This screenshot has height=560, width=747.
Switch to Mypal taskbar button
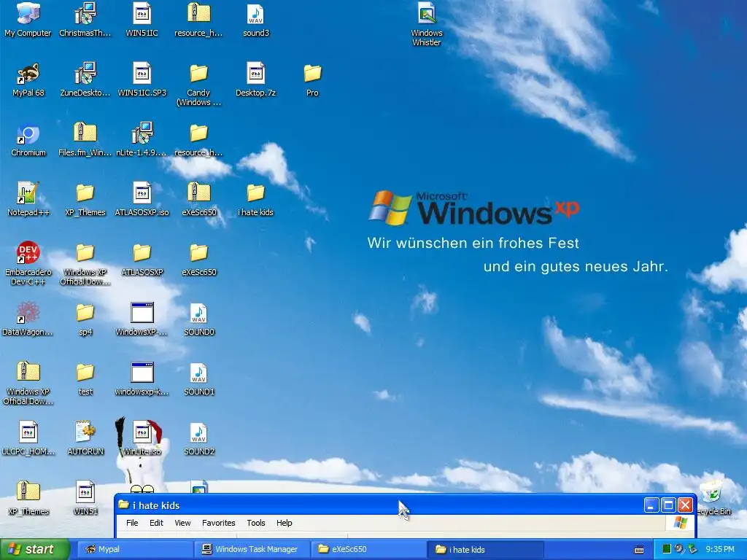pos(135,550)
